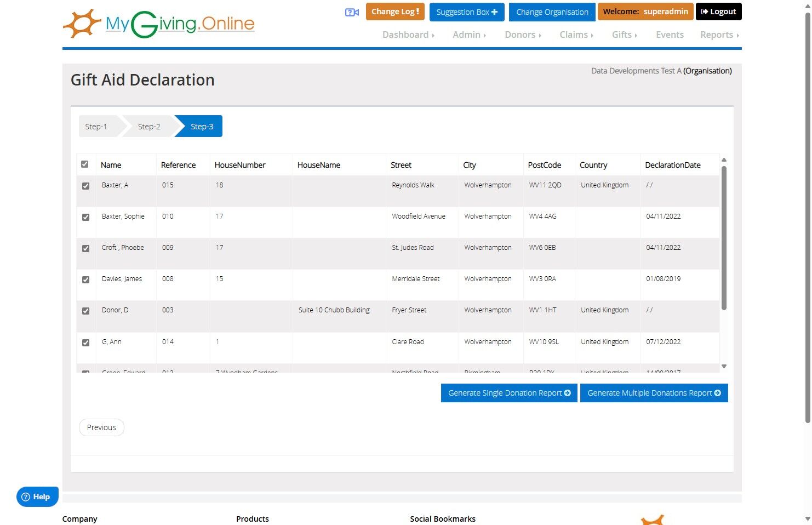812x525 pixels.
Task: Click Generate Multiple Donations Report button
Action: coord(654,393)
